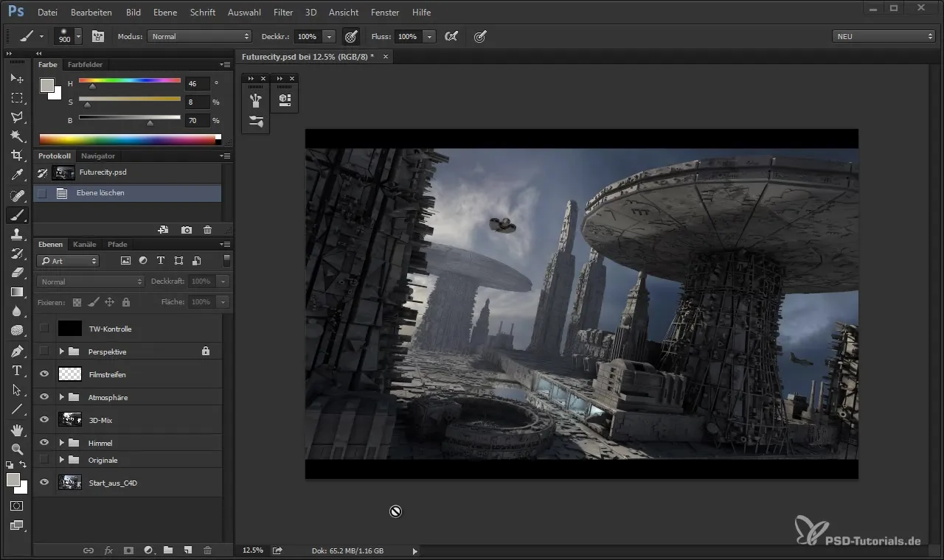Open the brush preset picker arrow
The height and width of the screenshot is (560, 944).
pyautogui.click(x=78, y=36)
